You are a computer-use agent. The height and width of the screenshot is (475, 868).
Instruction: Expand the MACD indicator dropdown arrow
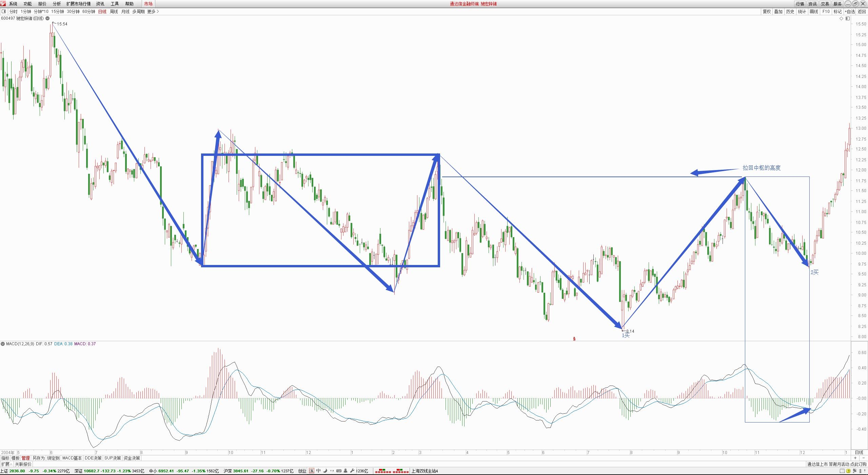pos(3,344)
